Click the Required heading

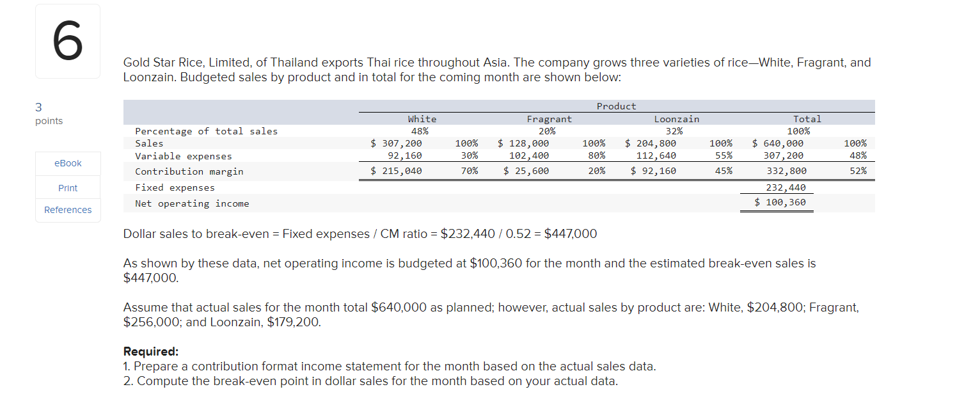click(x=150, y=351)
